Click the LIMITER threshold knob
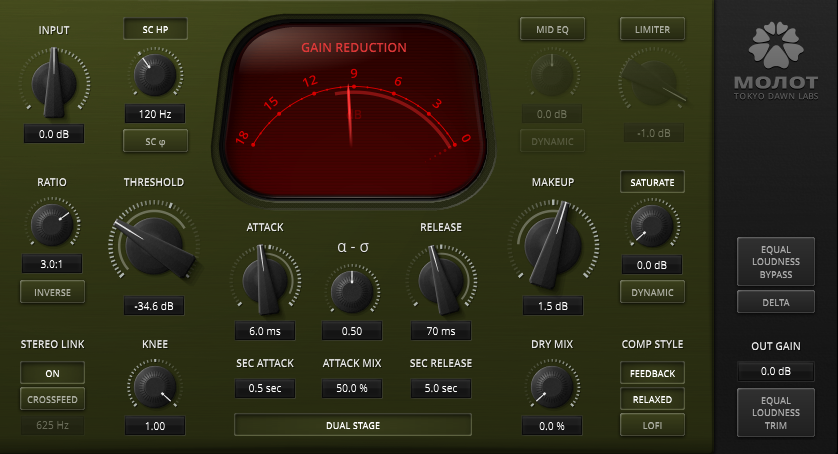Viewport: 838px width, 454px height. pyautogui.click(x=653, y=83)
